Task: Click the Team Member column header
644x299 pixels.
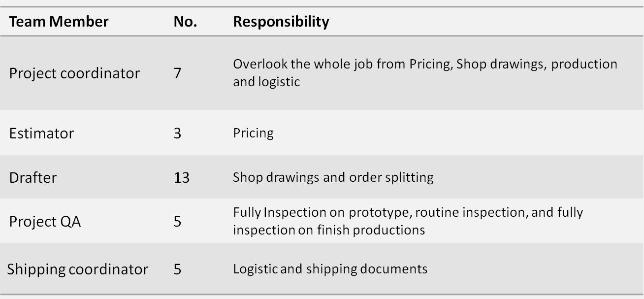Action: coord(59,22)
